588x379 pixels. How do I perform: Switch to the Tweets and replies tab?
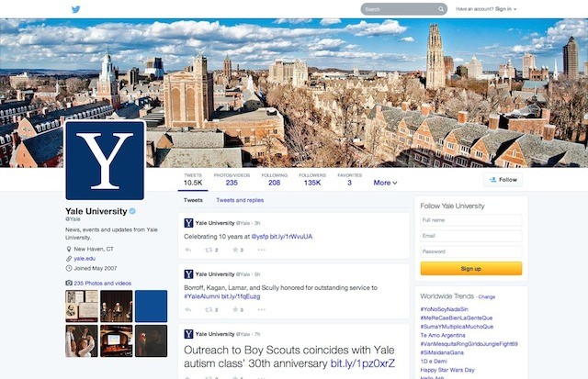(x=240, y=200)
